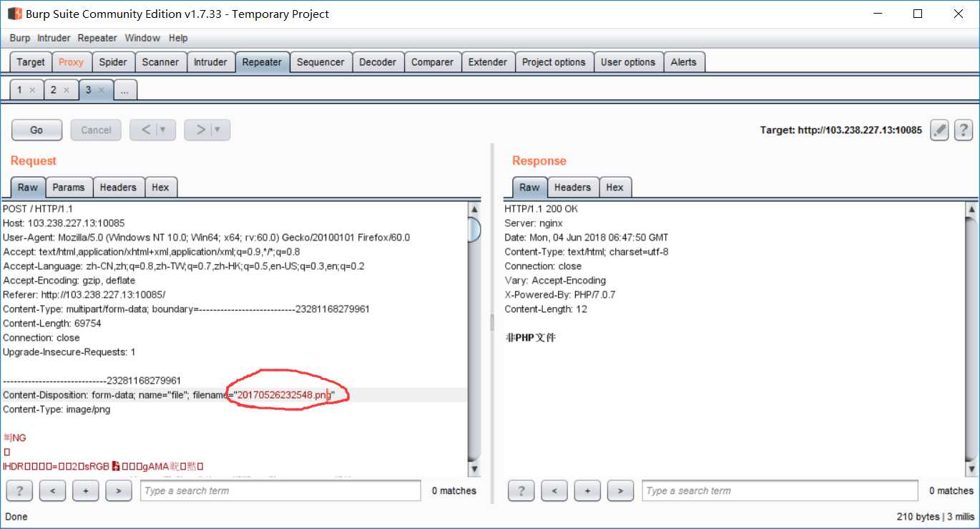Viewport: 980px width, 529px height.
Task: Click response pane scroll-up arrow
Action: point(971,209)
